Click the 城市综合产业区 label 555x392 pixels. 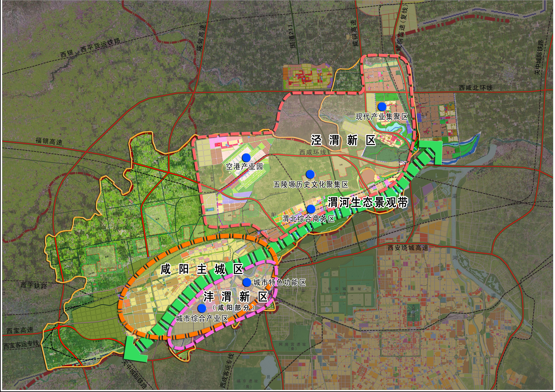[202, 319]
